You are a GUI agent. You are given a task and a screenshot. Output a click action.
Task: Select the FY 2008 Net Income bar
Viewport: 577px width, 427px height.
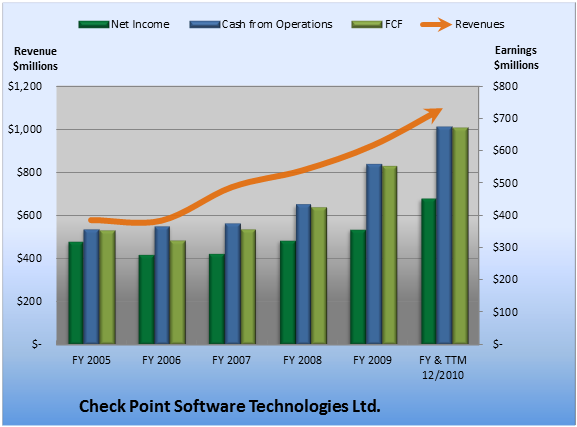point(287,292)
